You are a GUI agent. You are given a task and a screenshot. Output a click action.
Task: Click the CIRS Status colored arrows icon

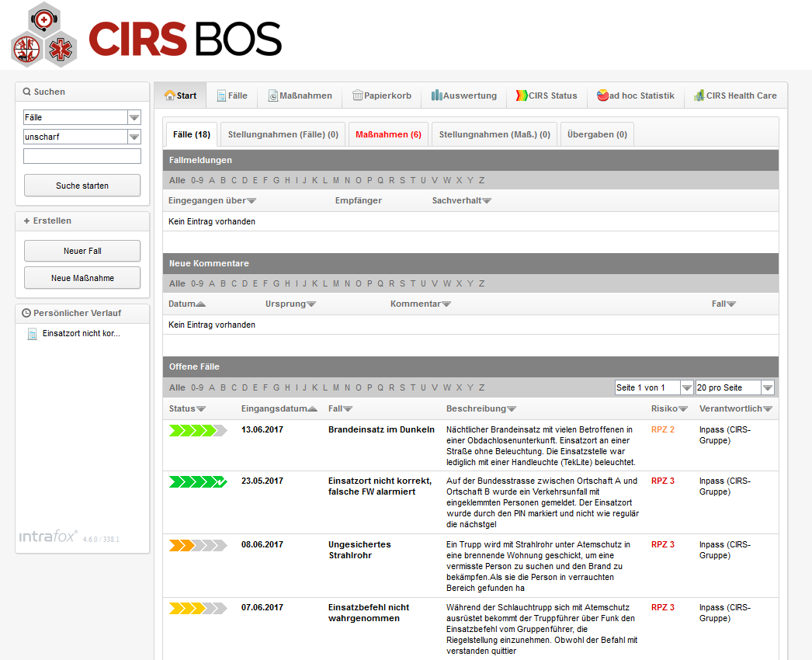point(522,96)
